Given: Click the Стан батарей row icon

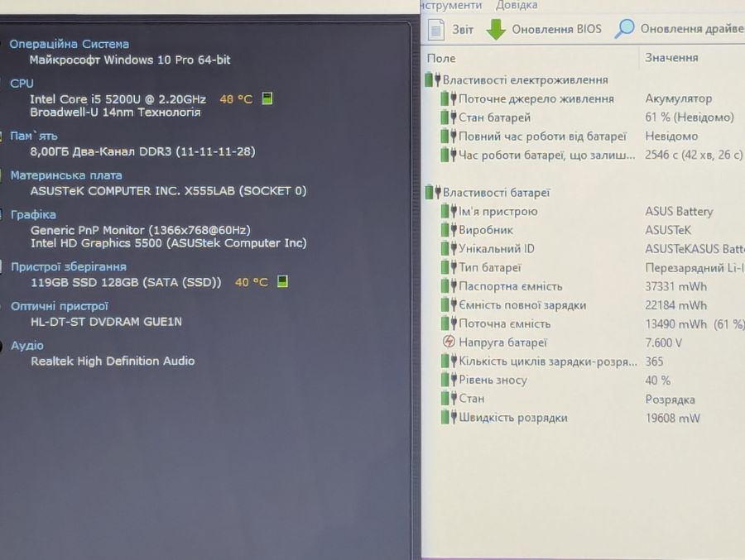Looking at the screenshot, I should (x=449, y=117).
